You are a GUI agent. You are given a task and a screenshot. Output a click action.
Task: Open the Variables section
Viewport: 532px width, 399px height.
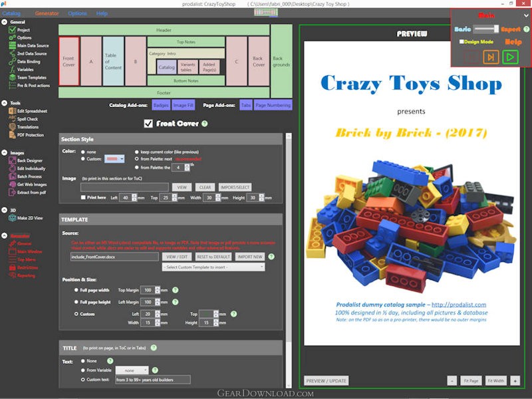click(x=21, y=70)
